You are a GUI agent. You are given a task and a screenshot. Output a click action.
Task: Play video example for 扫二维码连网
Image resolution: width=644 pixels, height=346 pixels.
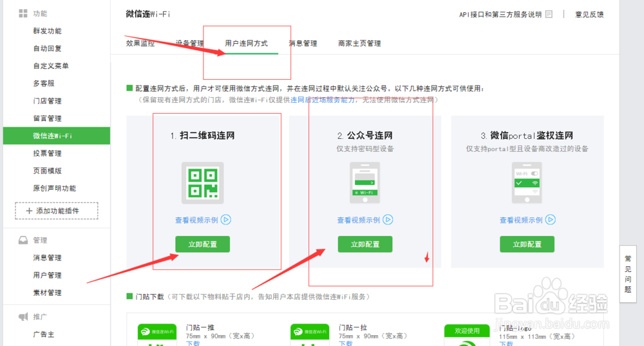click(226, 220)
